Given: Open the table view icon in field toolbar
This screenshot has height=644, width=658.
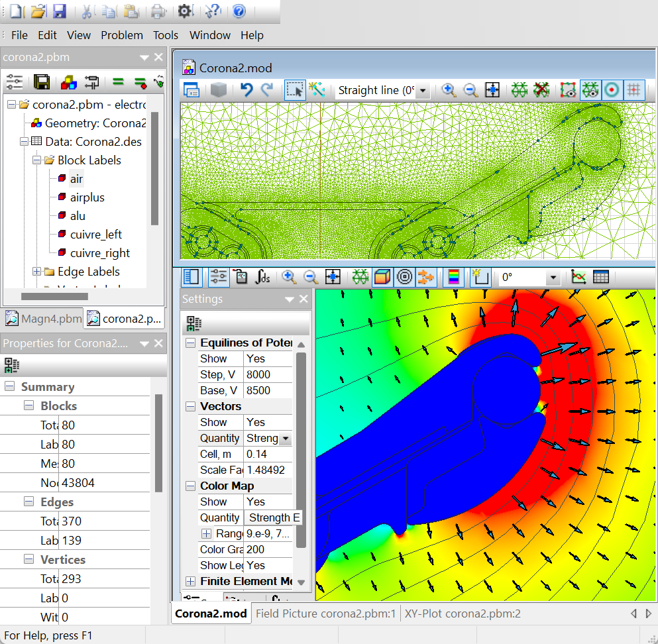Looking at the screenshot, I should click(x=600, y=277).
